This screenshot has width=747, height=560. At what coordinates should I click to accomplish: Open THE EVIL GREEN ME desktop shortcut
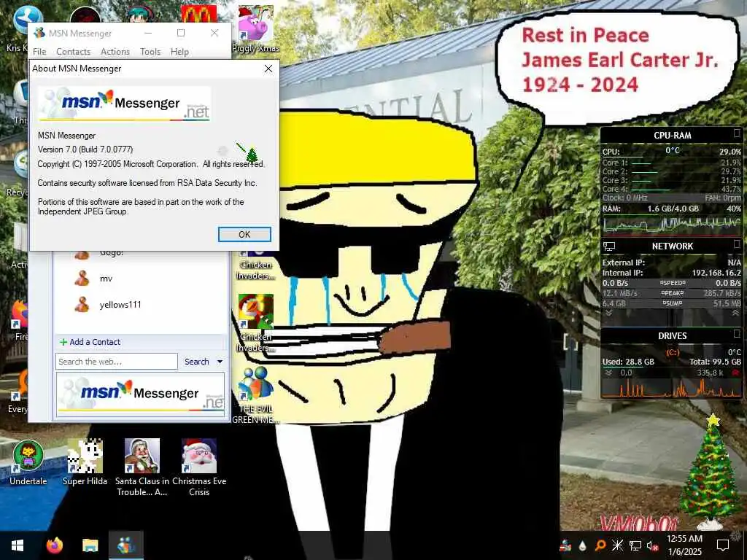click(x=256, y=395)
